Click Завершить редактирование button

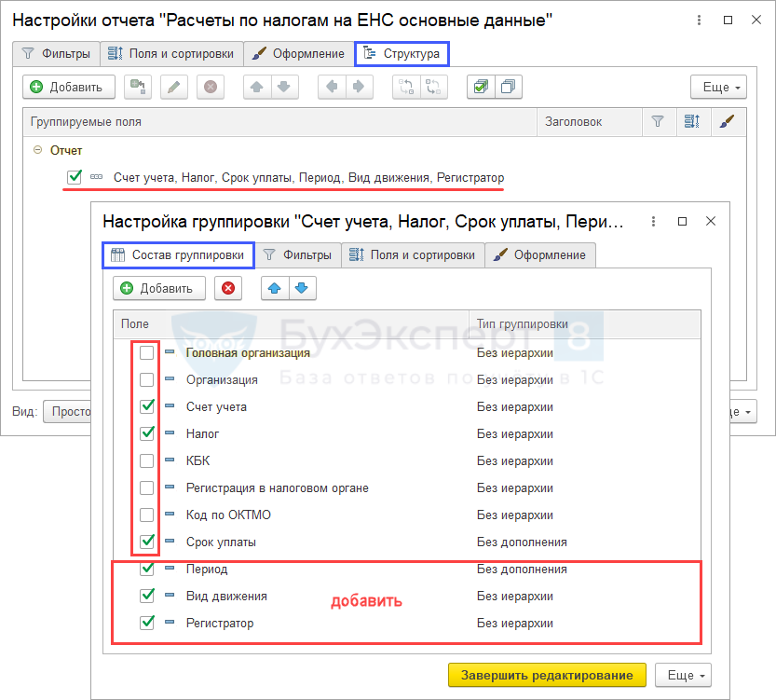[x=547, y=675]
